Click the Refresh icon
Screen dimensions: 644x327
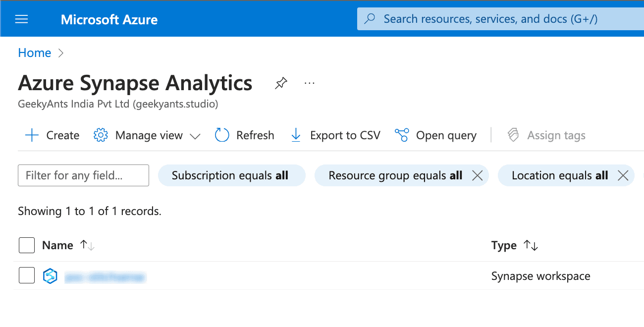(x=222, y=135)
